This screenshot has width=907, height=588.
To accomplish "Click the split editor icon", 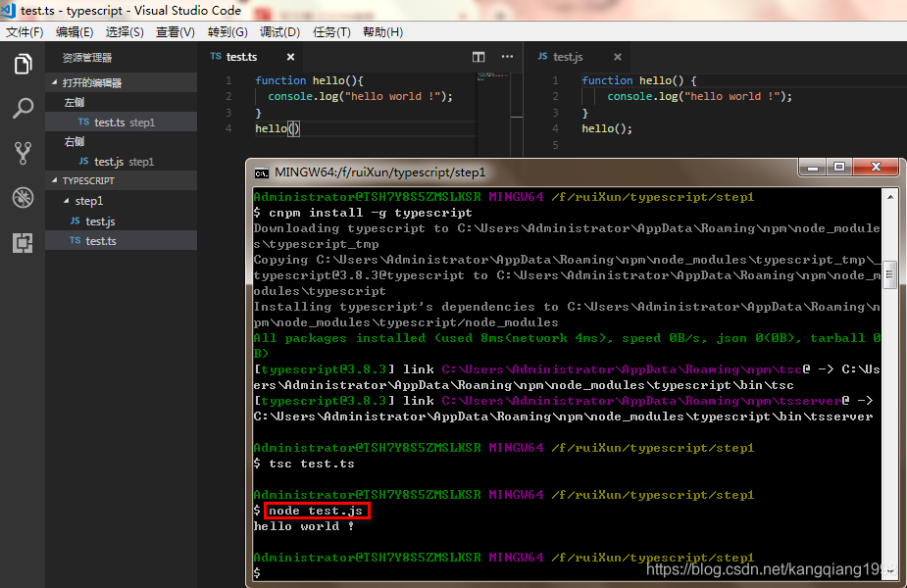I will [x=479, y=57].
